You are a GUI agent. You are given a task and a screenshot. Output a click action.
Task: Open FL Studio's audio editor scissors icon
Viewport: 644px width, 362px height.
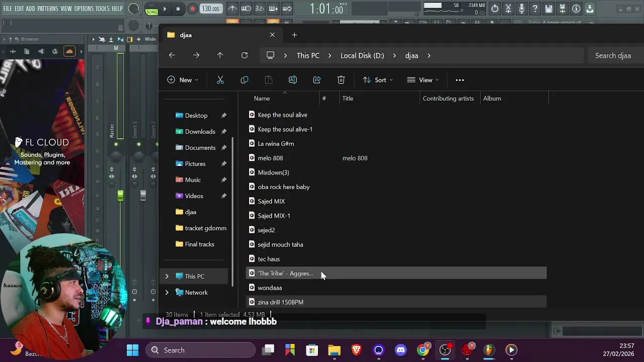click(508, 9)
